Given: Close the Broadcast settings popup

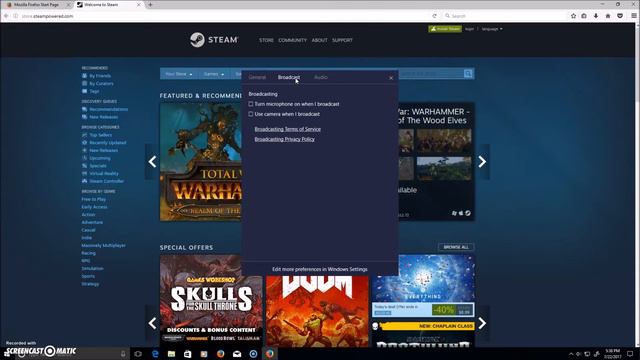Looking at the screenshot, I should (391, 78).
